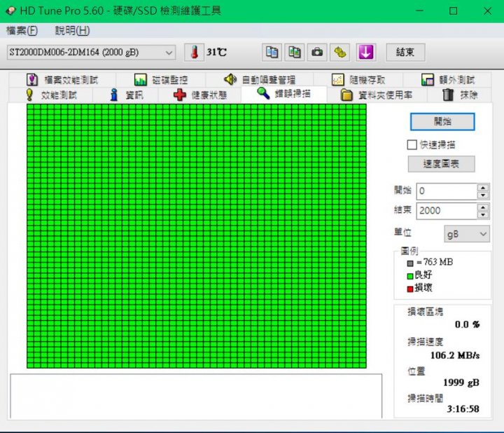The width and height of the screenshot is (504, 433).
Task: Open the 資訊 tab
Action: coord(126,95)
